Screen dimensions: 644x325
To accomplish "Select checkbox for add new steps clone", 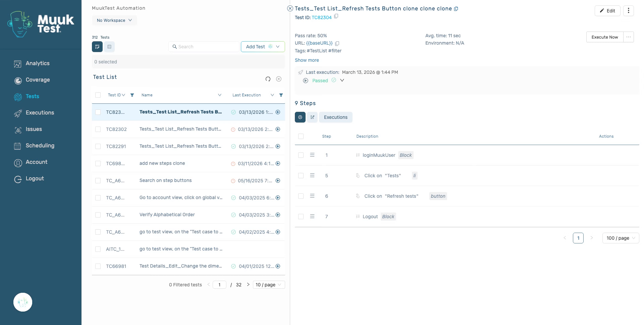I will [98, 164].
